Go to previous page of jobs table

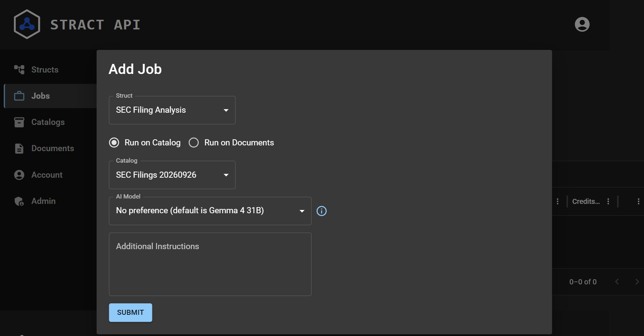tap(617, 282)
